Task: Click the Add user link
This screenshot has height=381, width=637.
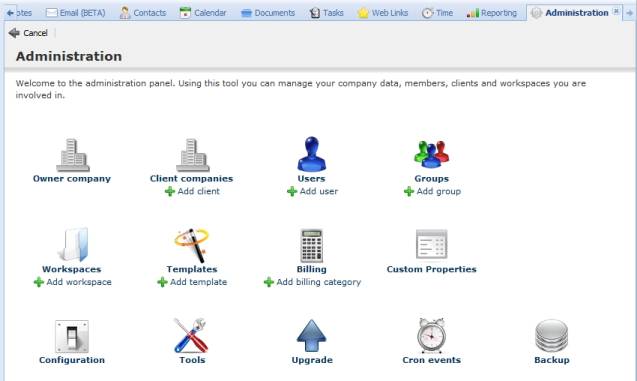Action: click(x=312, y=191)
